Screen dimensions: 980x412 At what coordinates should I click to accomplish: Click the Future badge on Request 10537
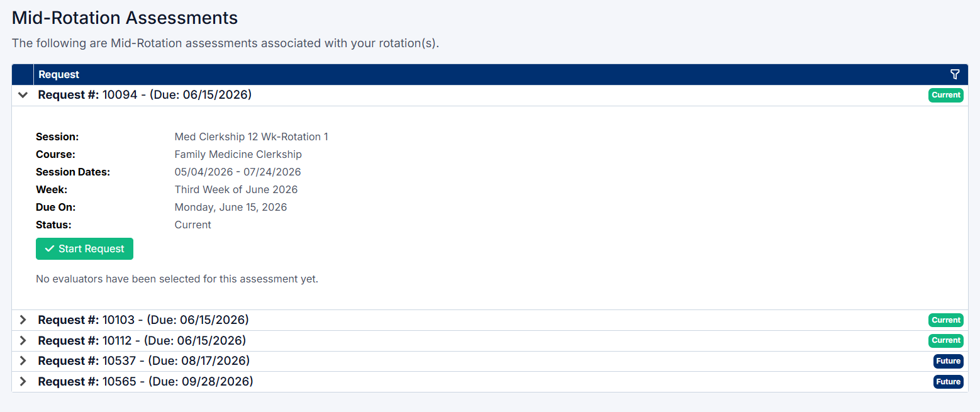click(x=948, y=361)
